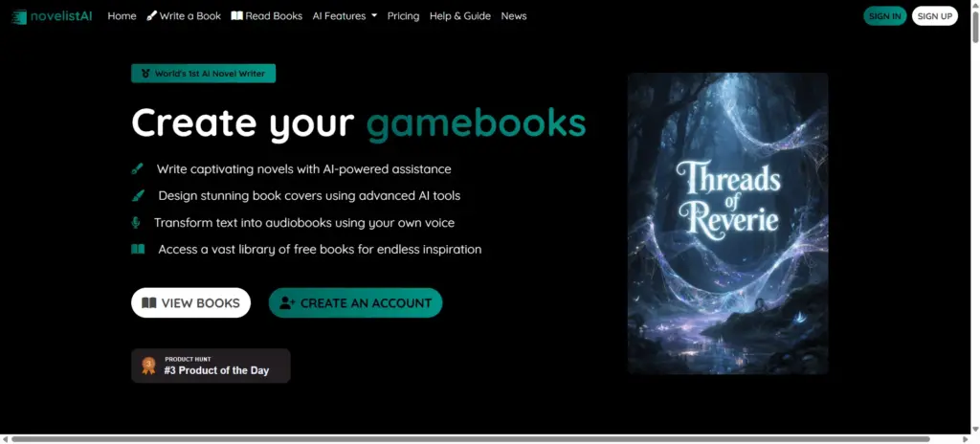Viewport: 980px width, 444px height.
Task: Click World's 1st AI Novel Writer badge
Action: coord(203,73)
